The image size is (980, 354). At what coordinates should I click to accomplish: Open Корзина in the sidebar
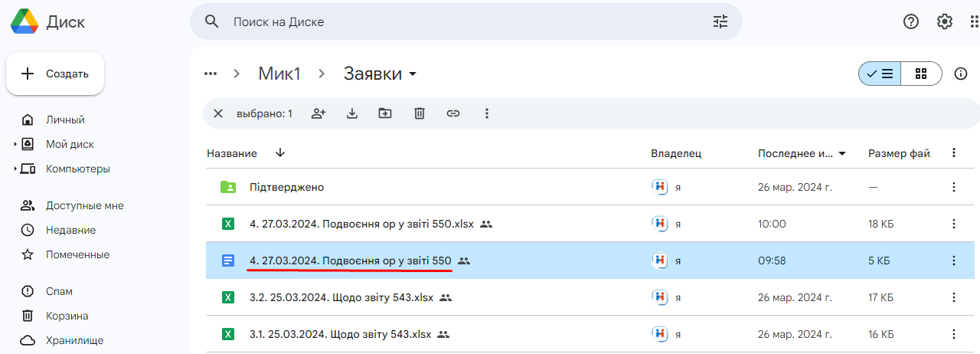point(67,316)
